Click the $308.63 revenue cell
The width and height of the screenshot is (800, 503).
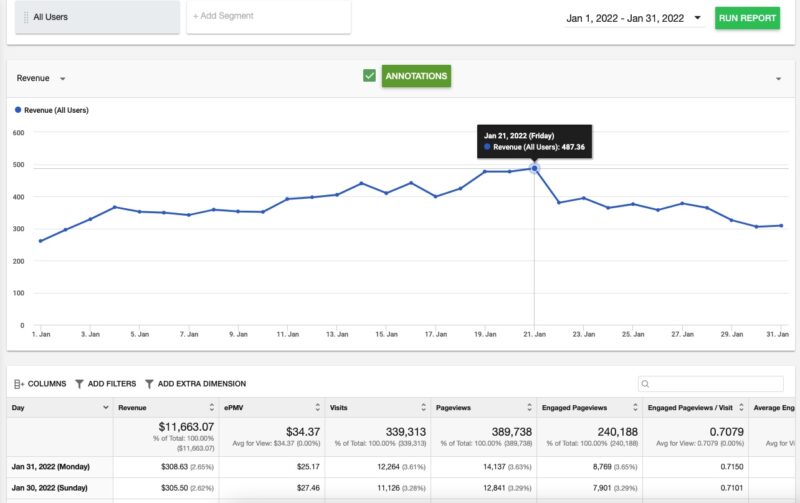[174, 467]
